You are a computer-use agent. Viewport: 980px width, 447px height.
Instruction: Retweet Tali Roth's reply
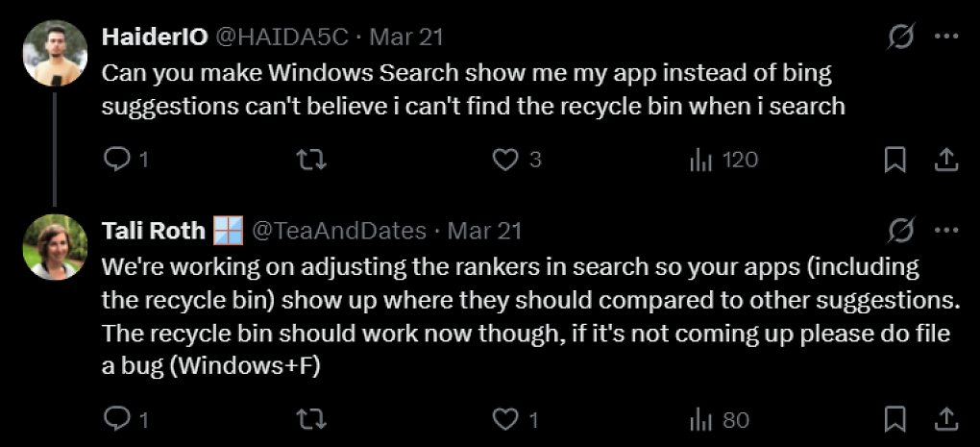(310, 419)
